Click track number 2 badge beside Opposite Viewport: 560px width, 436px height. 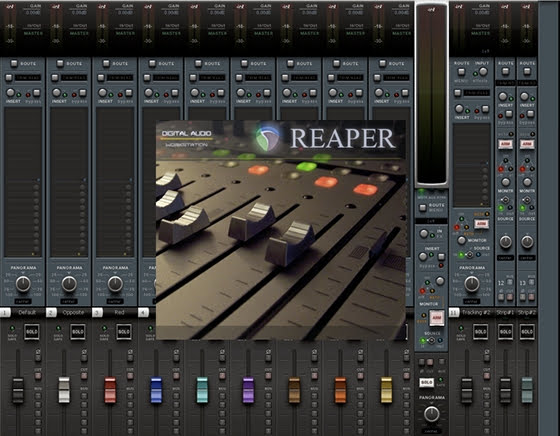coord(51,313)
